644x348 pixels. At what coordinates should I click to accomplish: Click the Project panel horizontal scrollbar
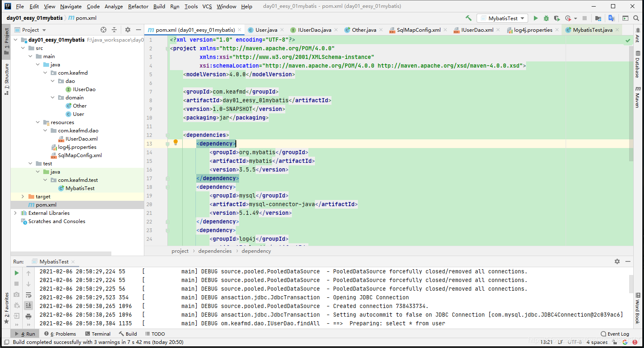[x=61, y=254]
